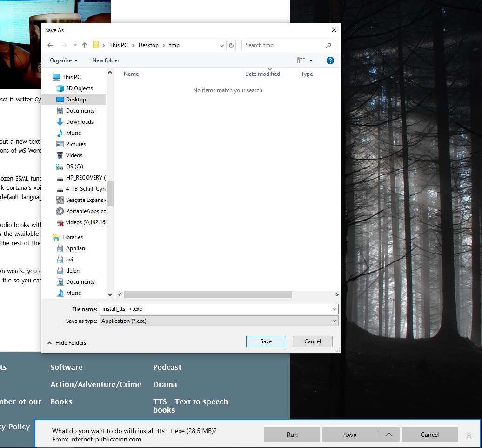Open Podcast link in webpage footer
Screen dimensions: 482x448
(167, 367)
